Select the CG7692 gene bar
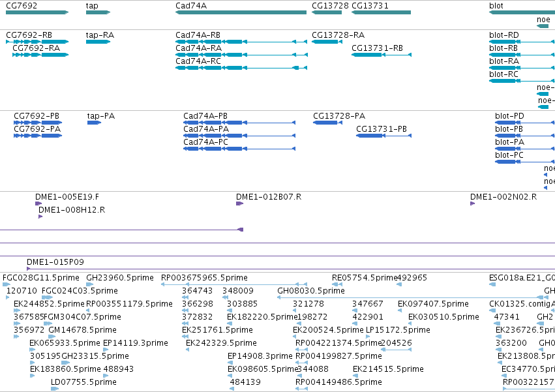The image size is (555, 392). pyautogui.click(x=37, y=12)
